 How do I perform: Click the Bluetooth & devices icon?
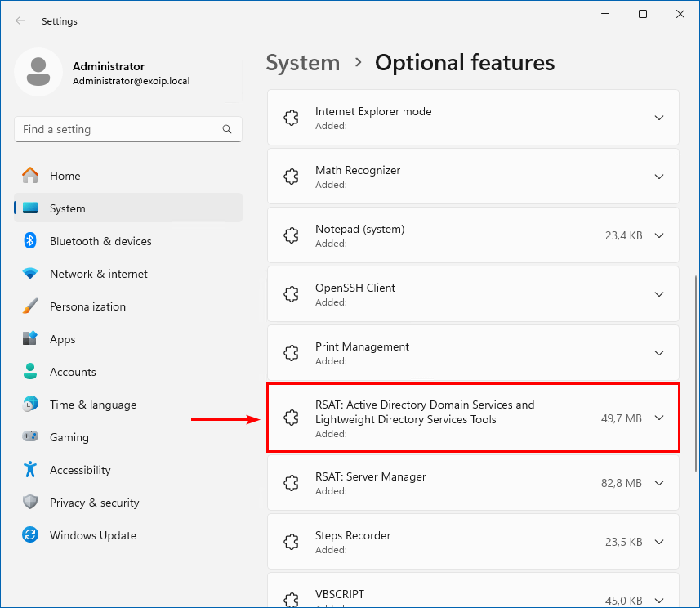click(30, 241)
